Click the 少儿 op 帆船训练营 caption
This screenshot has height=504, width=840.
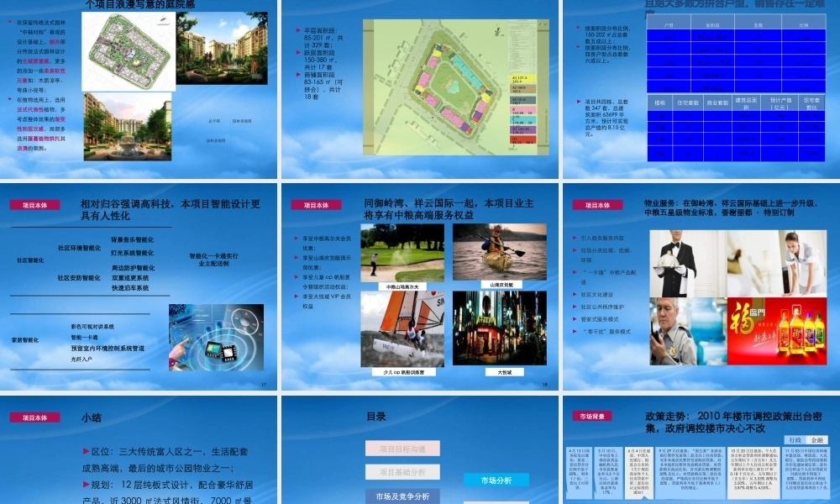403,372
